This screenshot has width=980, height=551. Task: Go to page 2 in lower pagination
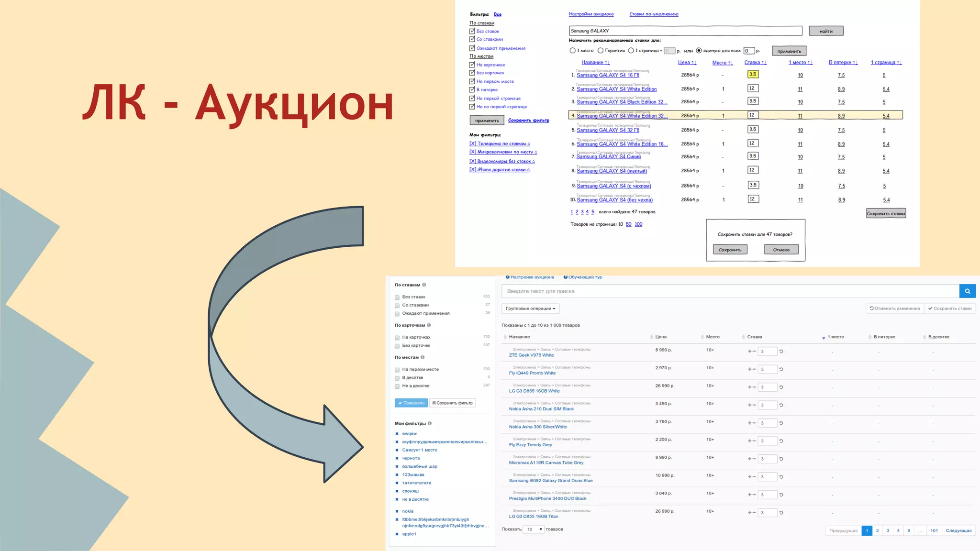pos(877,530)
